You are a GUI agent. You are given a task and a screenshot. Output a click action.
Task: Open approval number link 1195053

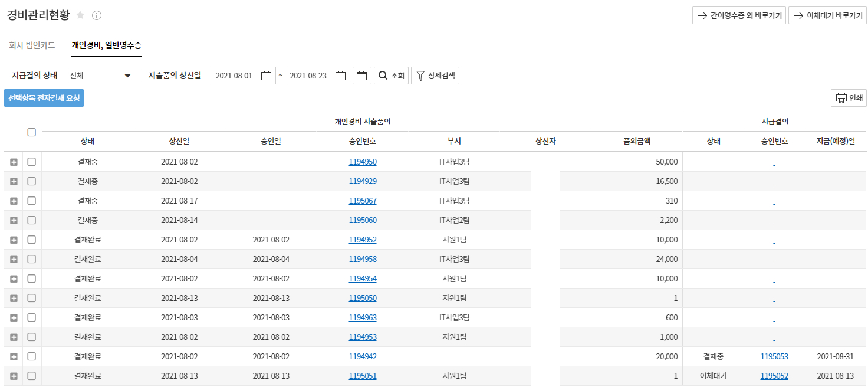(x=774, y=356)
